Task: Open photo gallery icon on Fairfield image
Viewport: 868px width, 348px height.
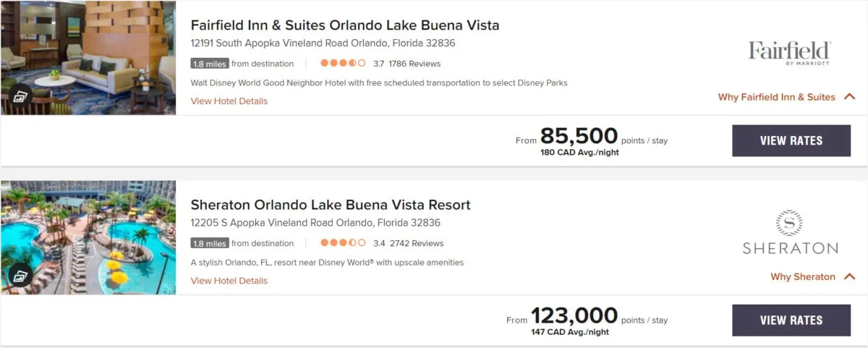Action: point(20,96)
